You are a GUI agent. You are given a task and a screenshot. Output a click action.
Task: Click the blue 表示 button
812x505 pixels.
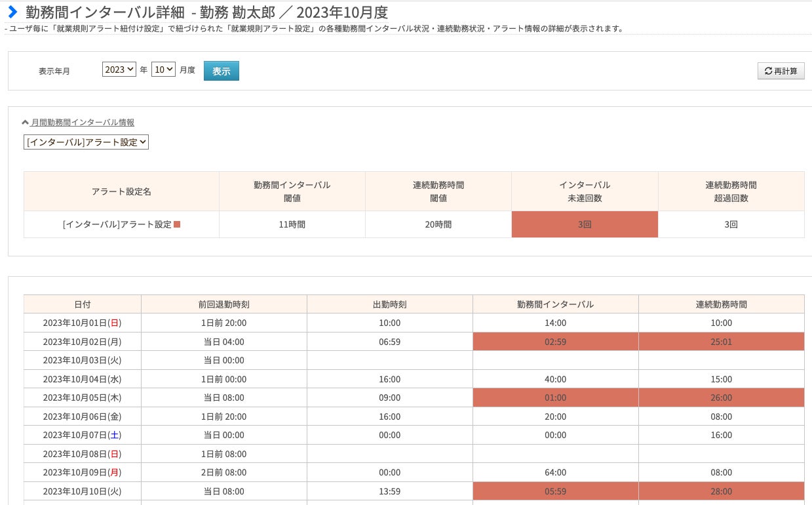[222, 71]
